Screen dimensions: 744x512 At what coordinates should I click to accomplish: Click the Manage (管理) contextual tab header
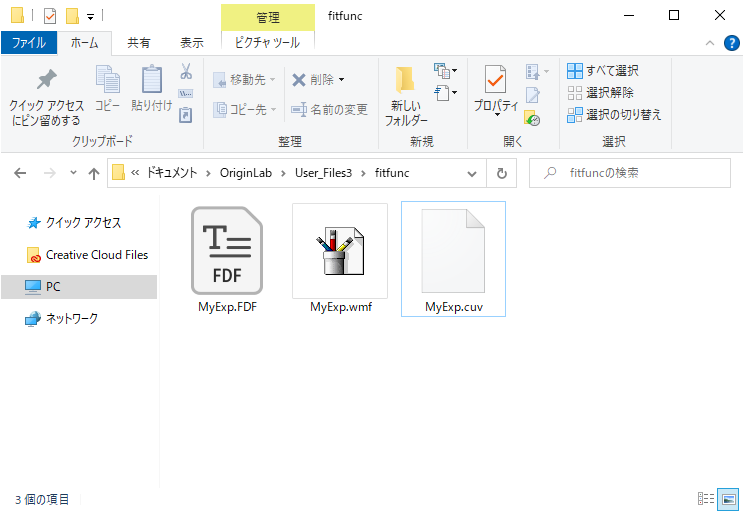pyautogui.click(x=268, y=18)
